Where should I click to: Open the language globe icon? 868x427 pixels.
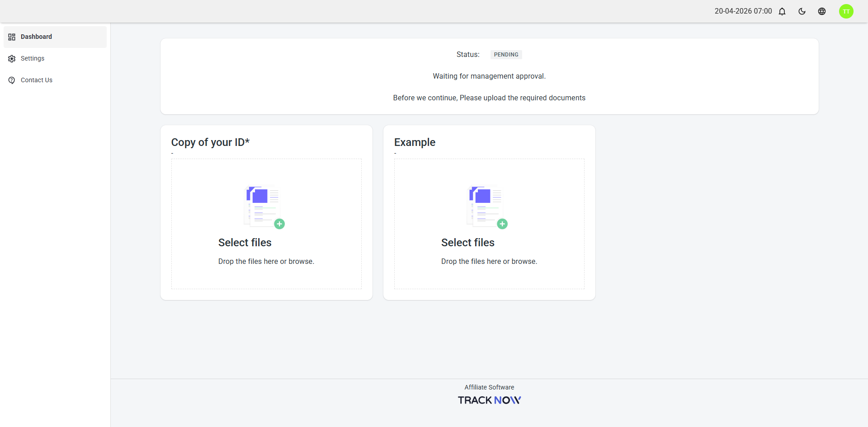[x=822, y=11]
